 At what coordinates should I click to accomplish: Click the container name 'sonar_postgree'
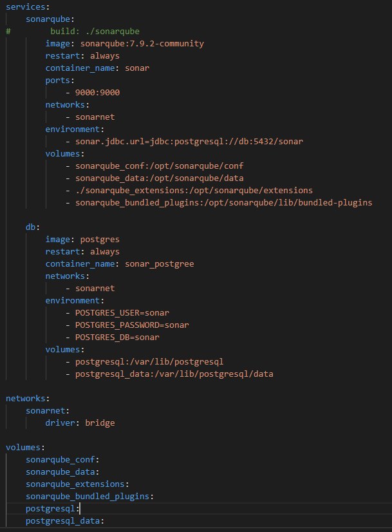(160, 263)
